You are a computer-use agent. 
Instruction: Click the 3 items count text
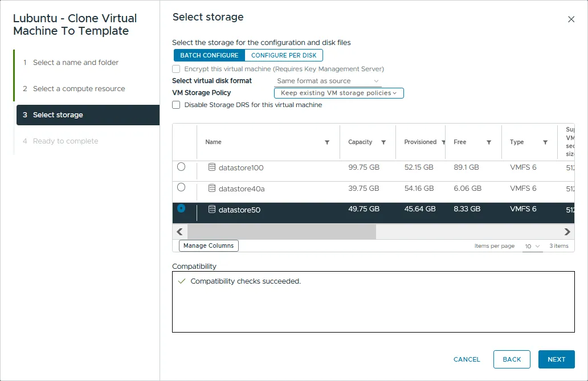(x=559, y=246)
